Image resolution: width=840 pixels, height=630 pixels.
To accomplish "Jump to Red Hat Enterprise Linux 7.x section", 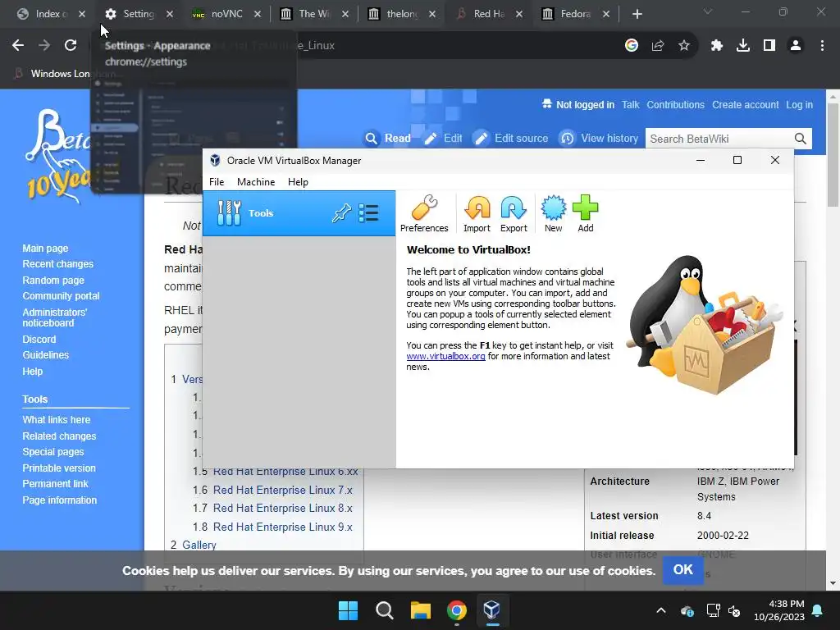I will [x=283, y=491].
